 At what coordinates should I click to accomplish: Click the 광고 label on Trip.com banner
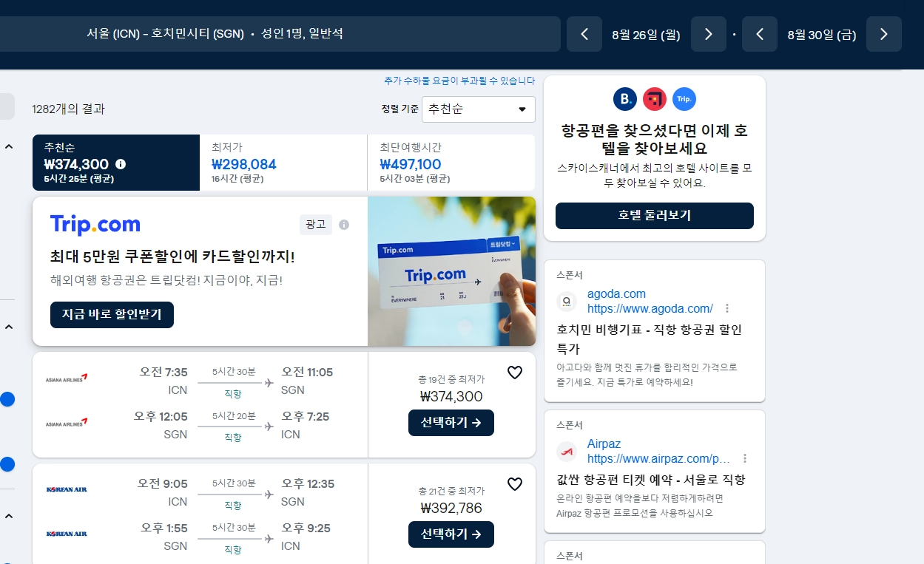[x=316, y=225]
